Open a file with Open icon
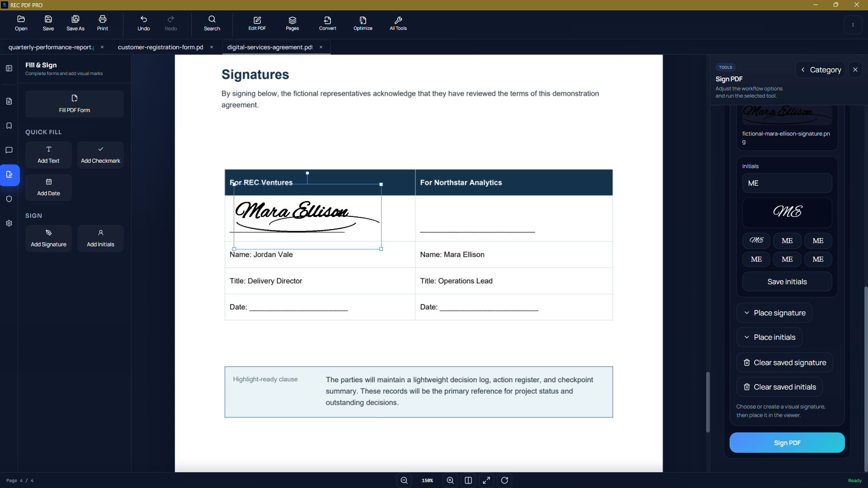868x488 pixels. (x=21, y=23)
